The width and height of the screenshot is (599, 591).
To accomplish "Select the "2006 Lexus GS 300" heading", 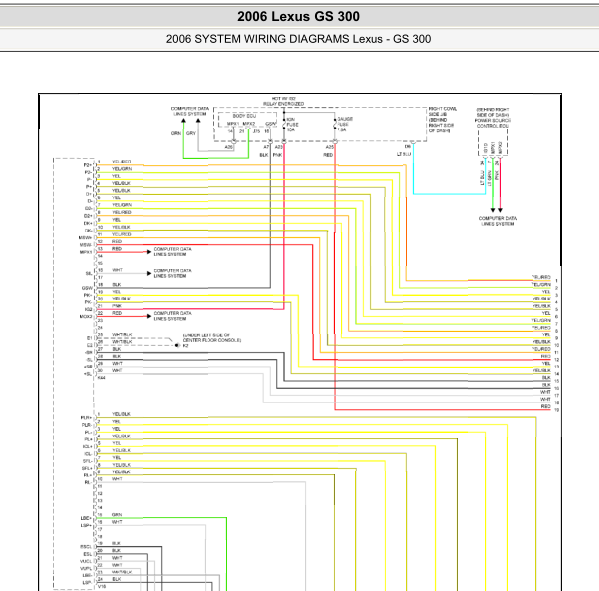I will [298, 16].
